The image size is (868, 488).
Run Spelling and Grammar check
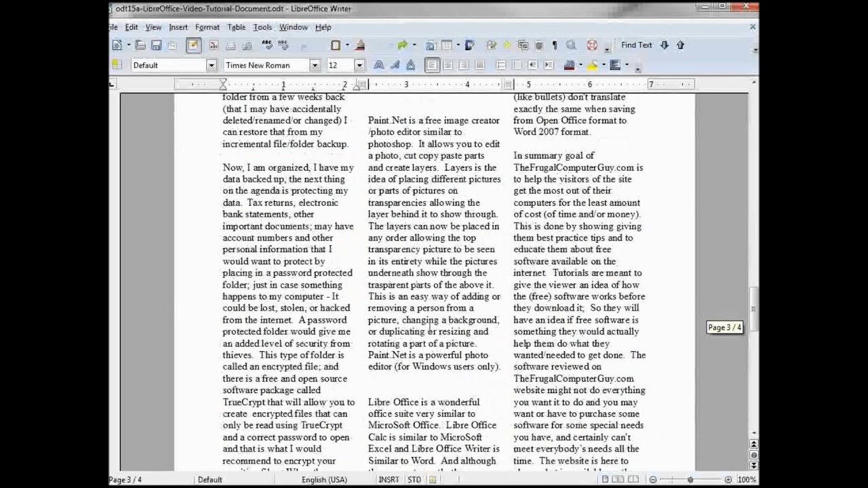pyautogui.click(x=267, y=45)
